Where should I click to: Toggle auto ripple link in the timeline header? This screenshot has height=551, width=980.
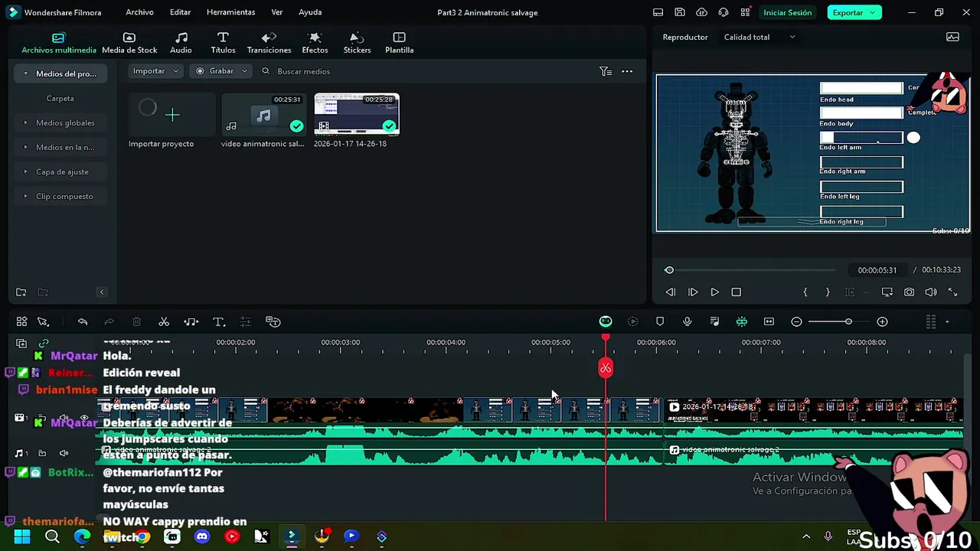tap(44, 344)
